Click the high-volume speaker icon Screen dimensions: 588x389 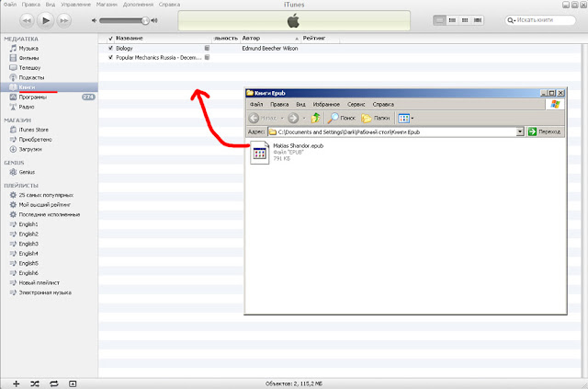click(x=153, y=20)
